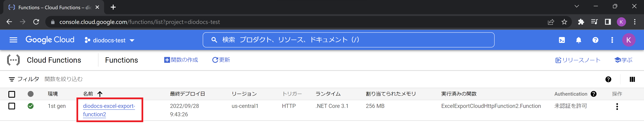
Task: Open the help question mark in header
Action: [595, 40]
